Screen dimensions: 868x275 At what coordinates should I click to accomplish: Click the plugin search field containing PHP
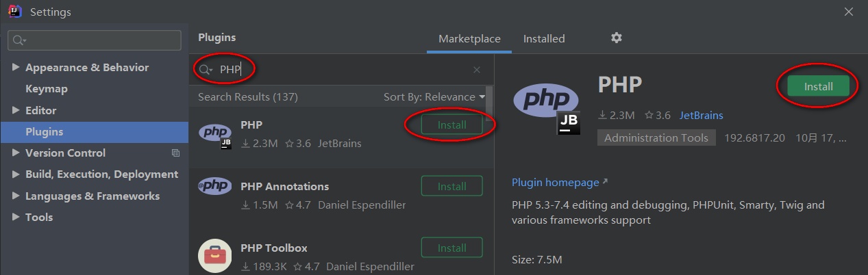pos(341,70)
